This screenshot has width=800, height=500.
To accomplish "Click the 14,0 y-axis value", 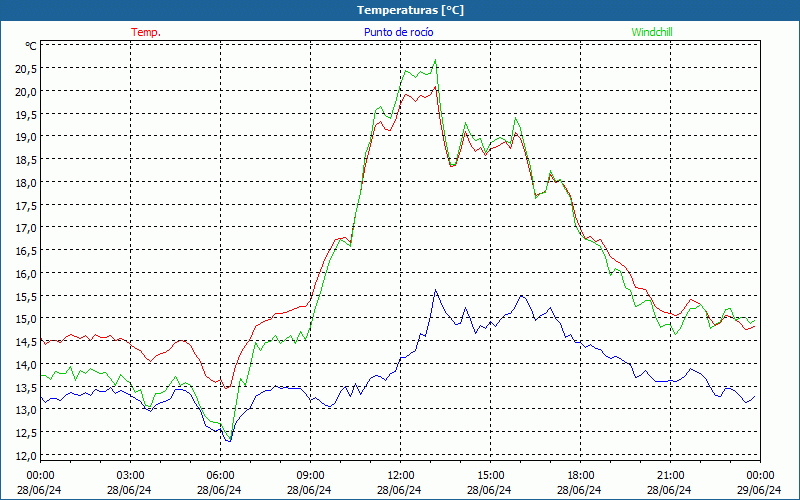I will click(26, 364).
